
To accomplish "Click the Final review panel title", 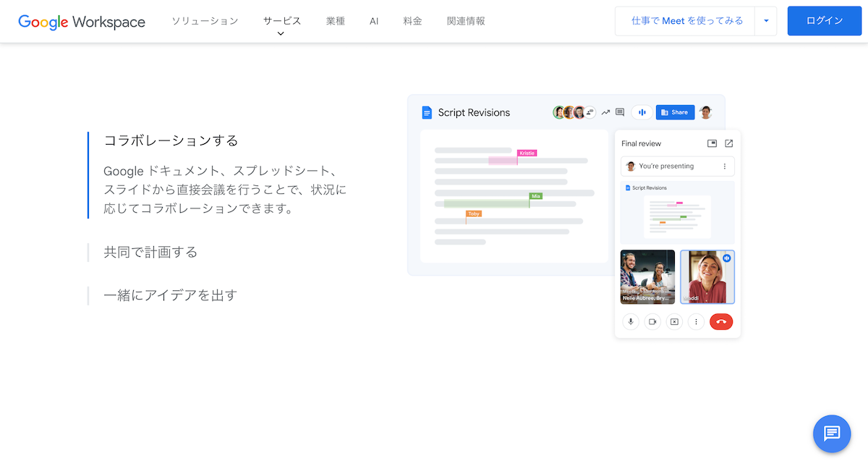I will point(642,143).
